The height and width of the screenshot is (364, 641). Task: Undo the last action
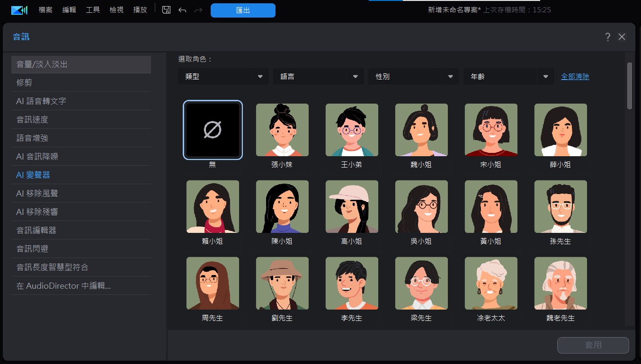[x=183, y=10]
